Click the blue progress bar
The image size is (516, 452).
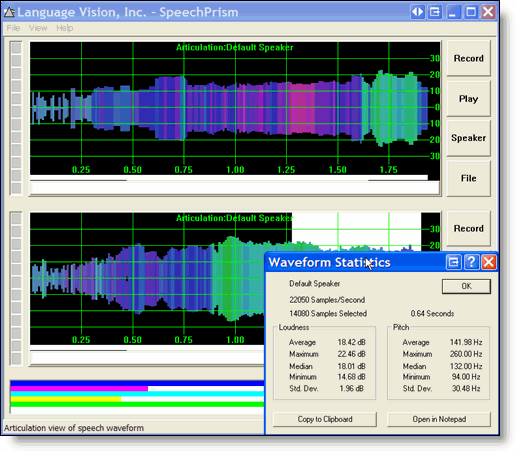pyautogui.click(x=137, y=383)
